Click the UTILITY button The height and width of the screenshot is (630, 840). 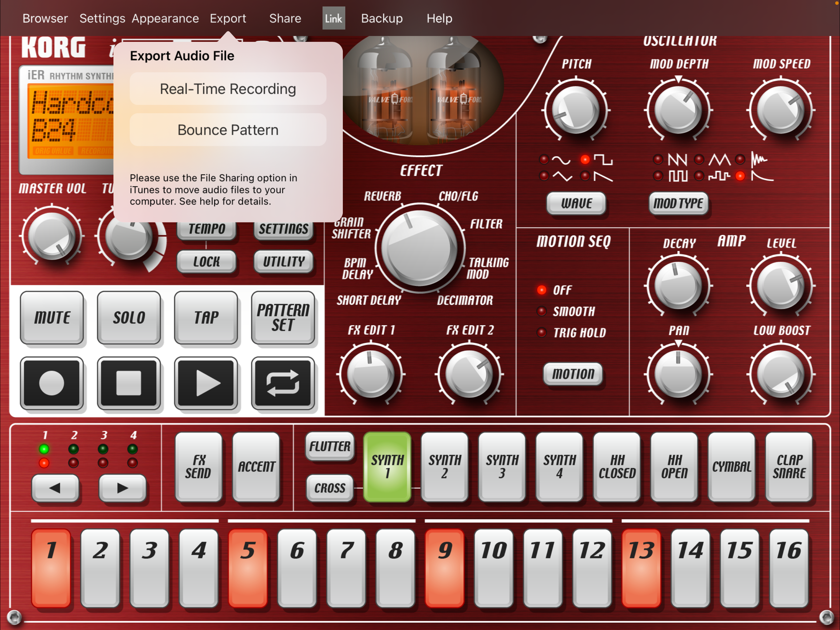(x=283, y=261)
